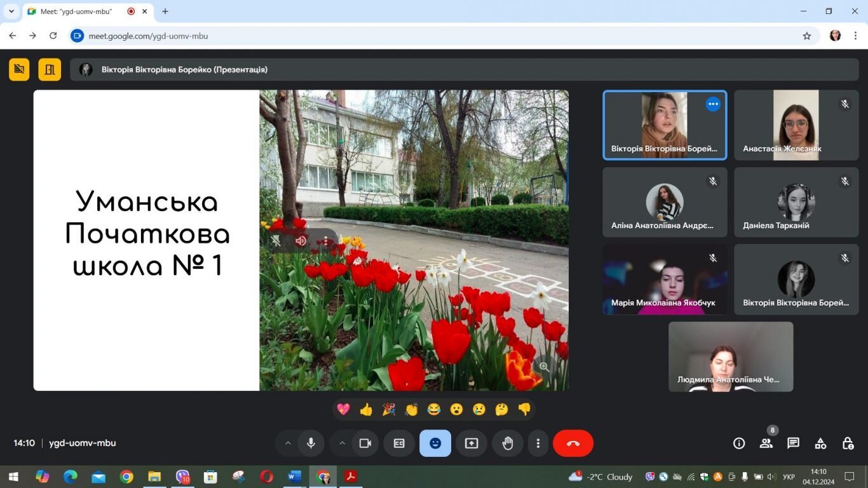This screenshot has width=868, height=488.
Task: Open Word from the Windows taskbar
Action: (x=294, y=477)
